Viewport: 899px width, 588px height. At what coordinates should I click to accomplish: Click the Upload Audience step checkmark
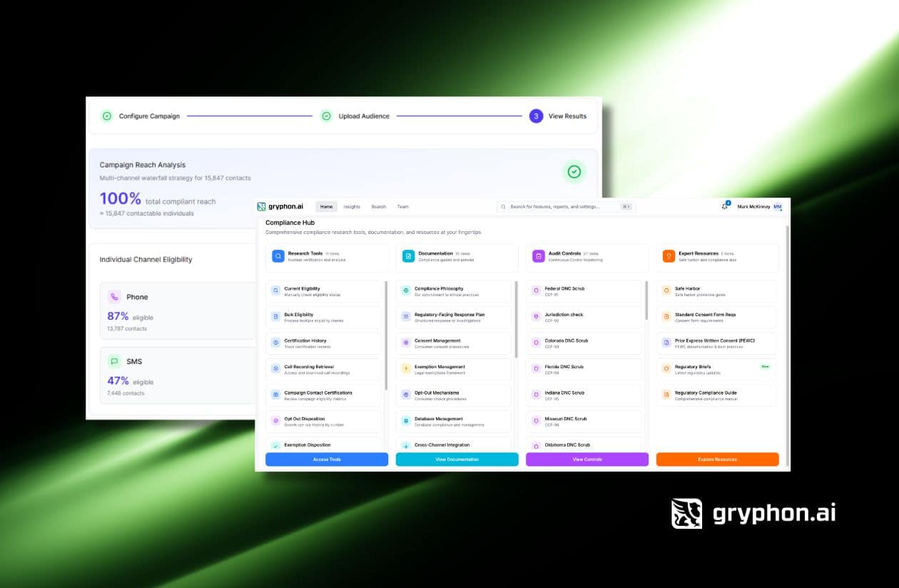click(x=326, y=116)
